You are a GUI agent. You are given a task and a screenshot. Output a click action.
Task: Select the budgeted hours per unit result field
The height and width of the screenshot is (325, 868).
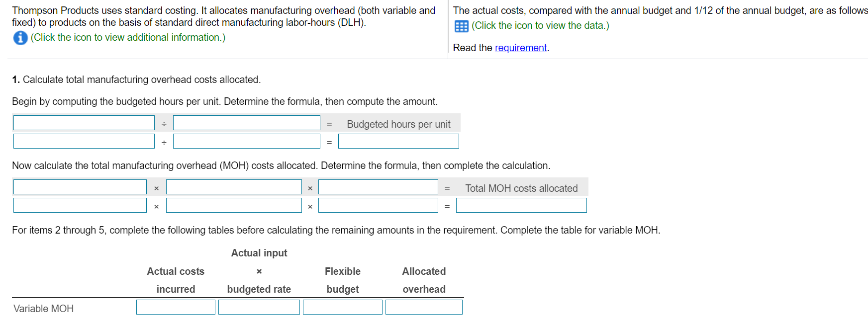pyautogui.click(x=398, y=141)
